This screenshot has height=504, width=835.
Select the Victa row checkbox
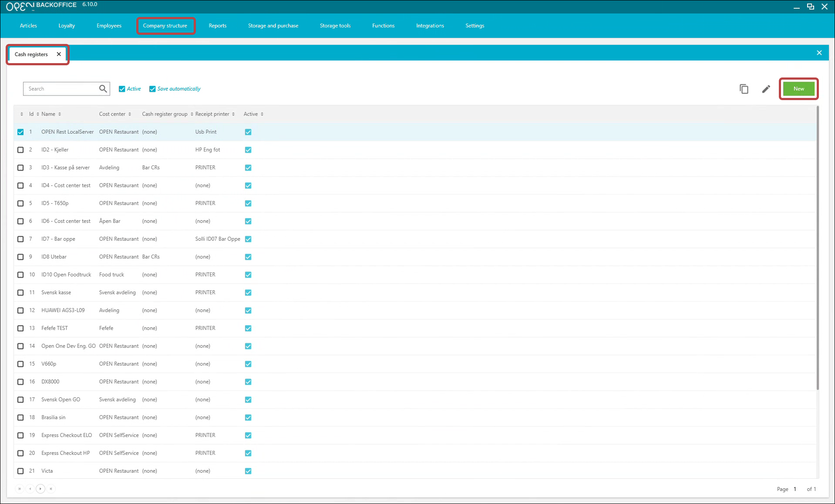[20, 471]
